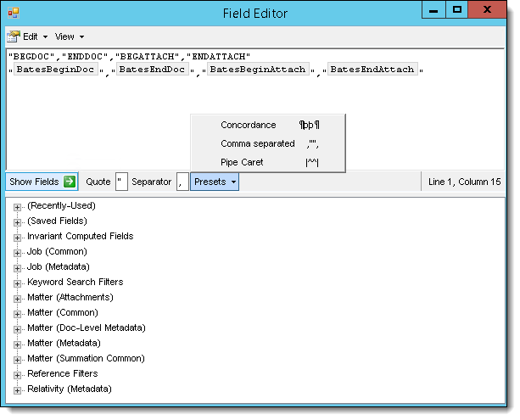Select the Relativity (Metadata) label

coord(70,389)
